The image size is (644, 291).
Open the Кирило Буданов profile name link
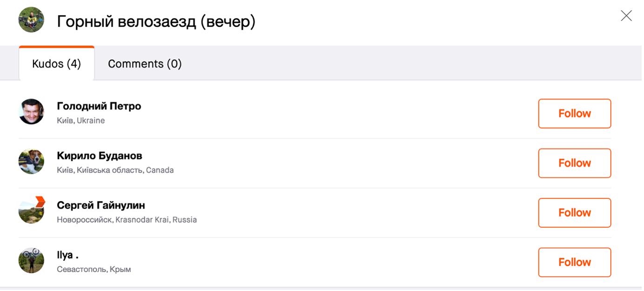(x=99, y=156)
